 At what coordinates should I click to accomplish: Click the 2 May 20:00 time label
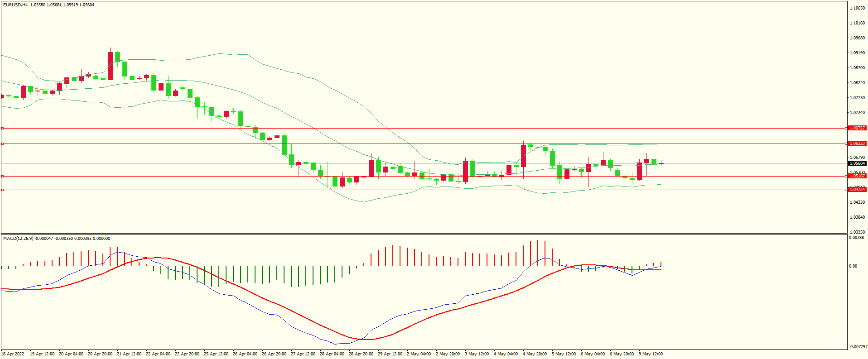448,354
